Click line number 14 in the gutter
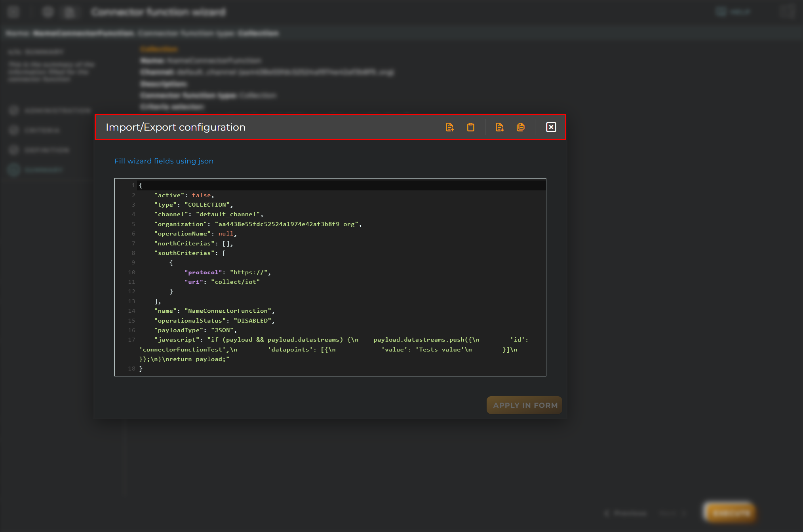Viewport: 803px width, 532px height. pos(131,311)
